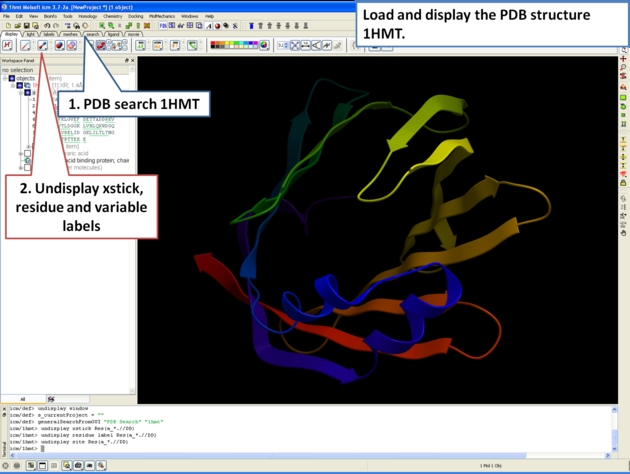This screenshot has width=630, height=474.
Task: Expand the bottom molecules tree node
Action: pyautogui.click(x=20, y=168)
